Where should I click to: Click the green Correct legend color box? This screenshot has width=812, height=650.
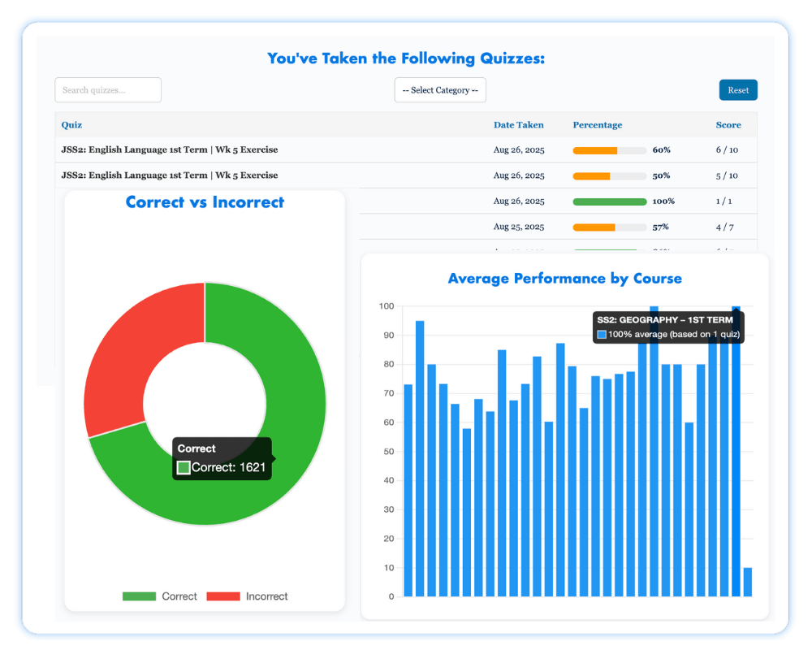coord(139,596)
